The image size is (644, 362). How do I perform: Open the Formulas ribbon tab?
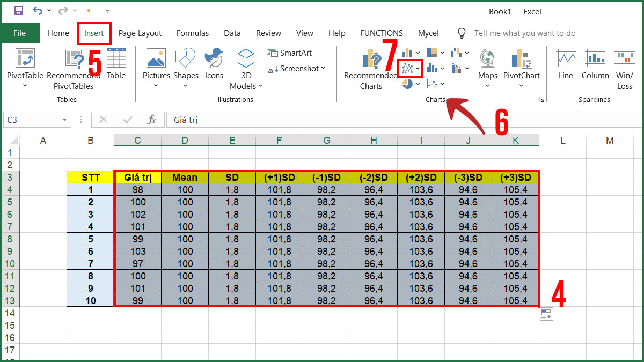tap(192, 33)
